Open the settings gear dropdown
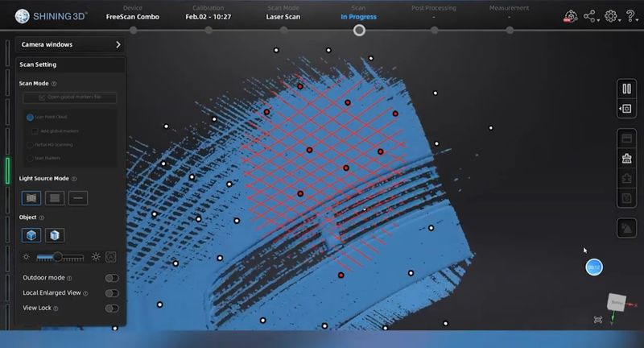 (x=612, y=15)
